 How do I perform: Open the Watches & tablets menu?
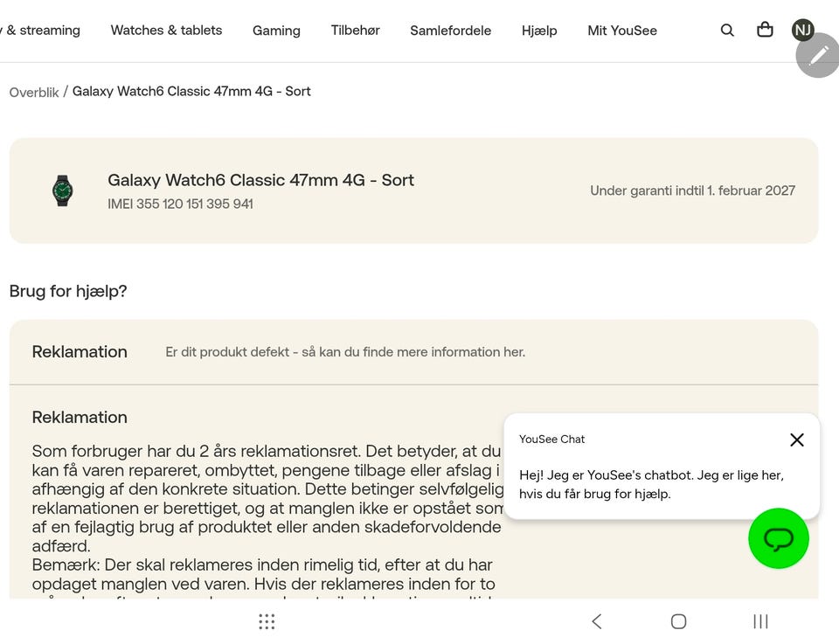click(166, 31)
